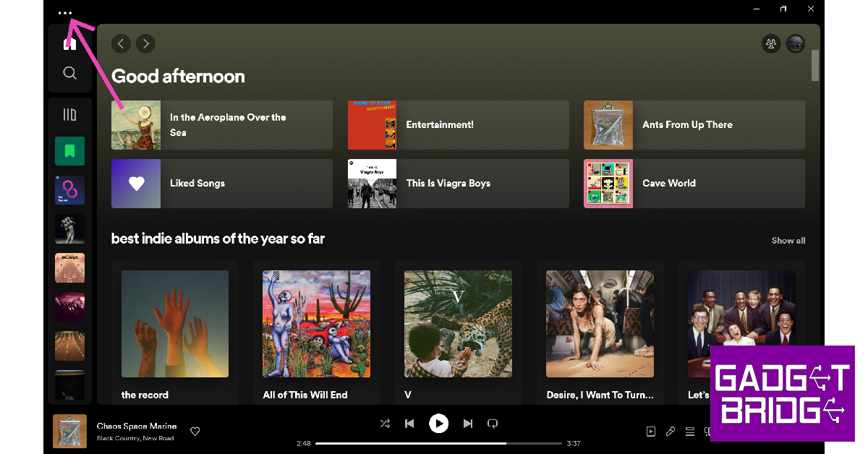Viewport: 868px width, 454px height.
Task: Skip to the next track
Action: [x=467, y=424]
